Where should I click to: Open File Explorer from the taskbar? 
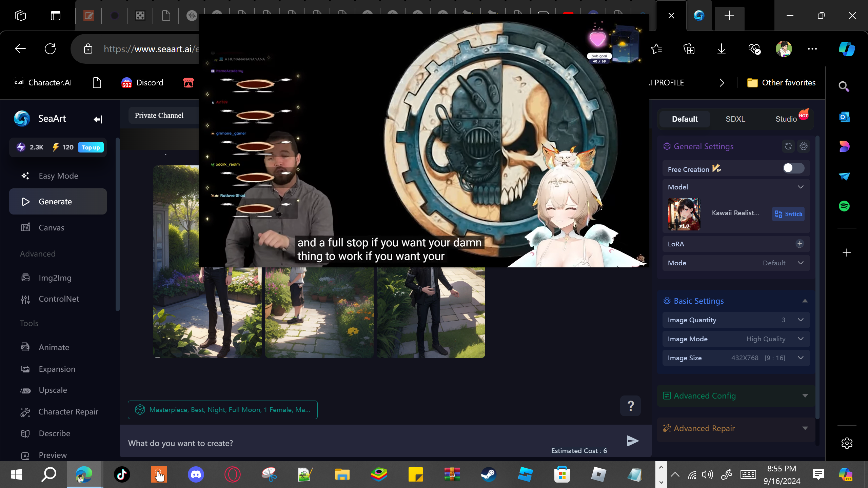(342, 474)
